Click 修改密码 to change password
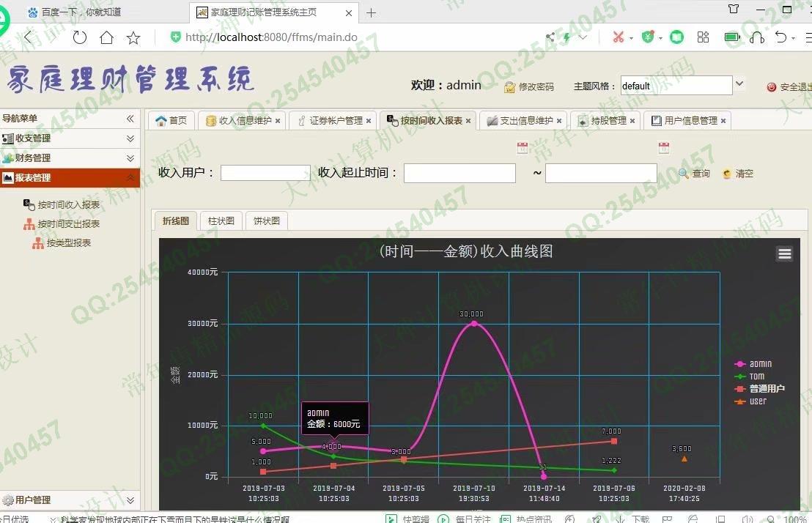 [529, 86]
